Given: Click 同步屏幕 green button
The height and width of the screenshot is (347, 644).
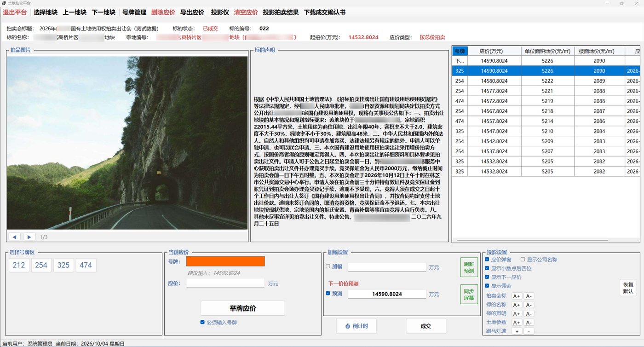Looking at the screenshot, I should (x=469, y=295).
